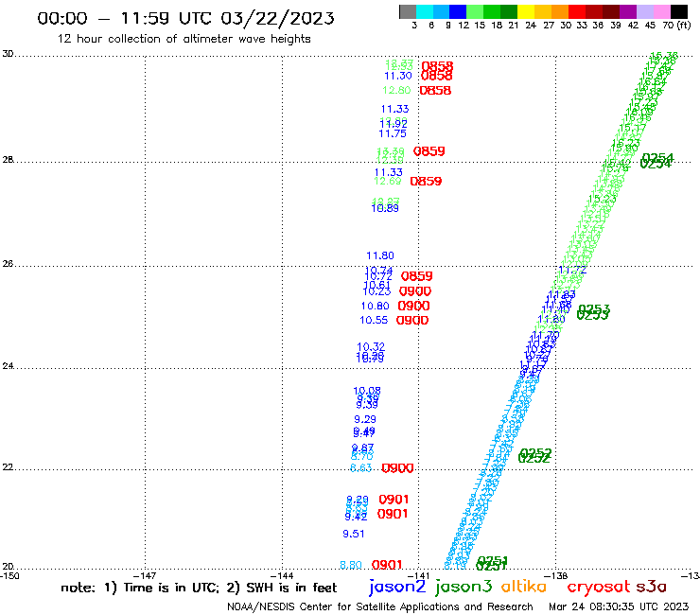Click the 0858 time label beside 12.80
700x615 pixels.
435,91
